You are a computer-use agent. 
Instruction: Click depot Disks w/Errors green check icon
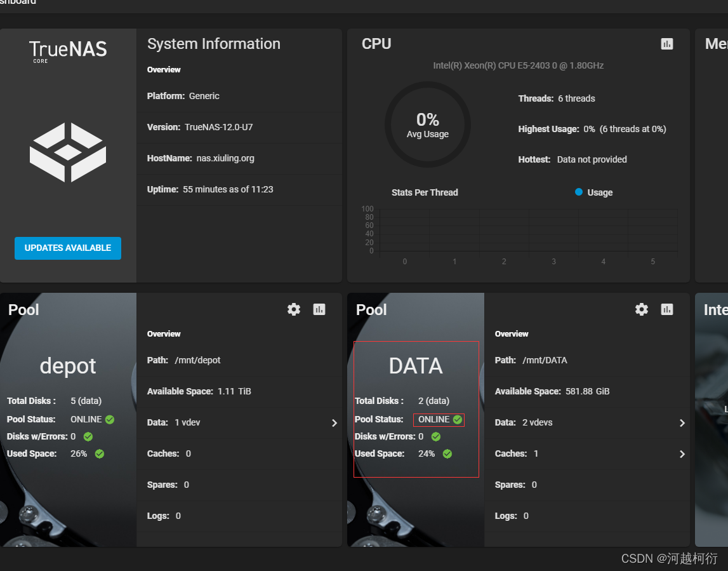[x=88, y=437]
